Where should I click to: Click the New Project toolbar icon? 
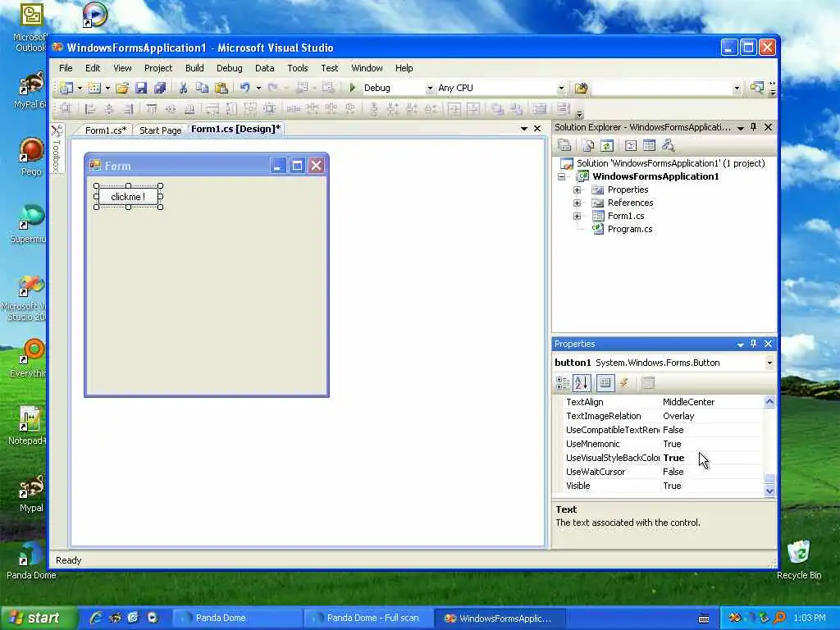point(66,88)
